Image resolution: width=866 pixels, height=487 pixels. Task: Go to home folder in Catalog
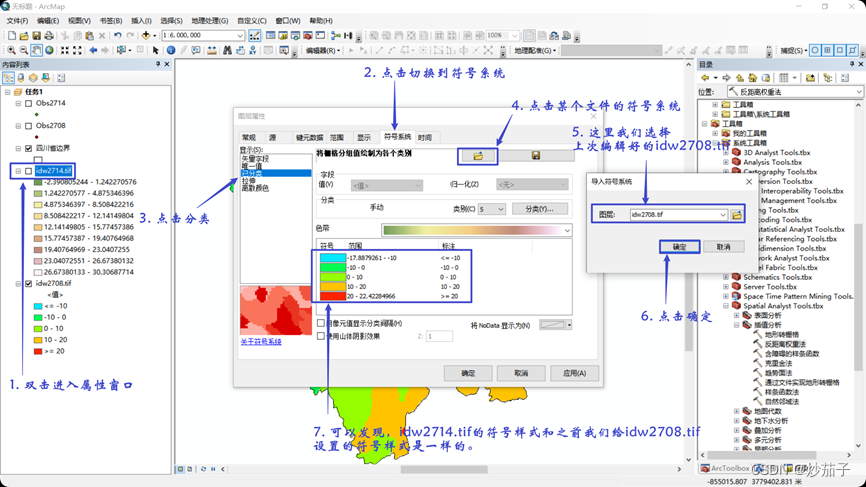pyautogui.click(x=752, y=78)
